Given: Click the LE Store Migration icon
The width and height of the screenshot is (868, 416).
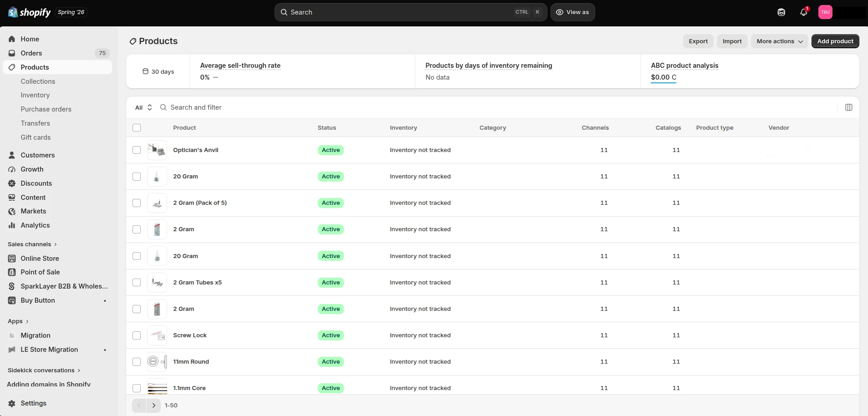Looking at the screenshot, I should 12,350.
